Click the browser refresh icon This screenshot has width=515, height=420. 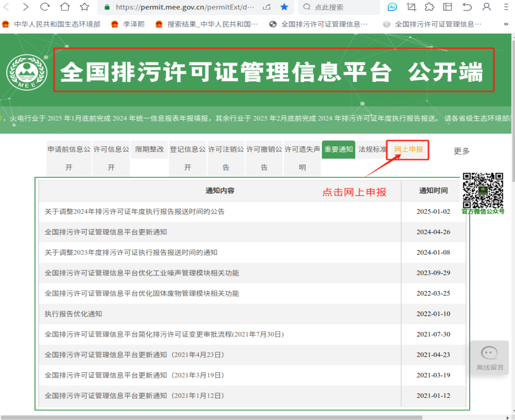(x=45, y=7)
